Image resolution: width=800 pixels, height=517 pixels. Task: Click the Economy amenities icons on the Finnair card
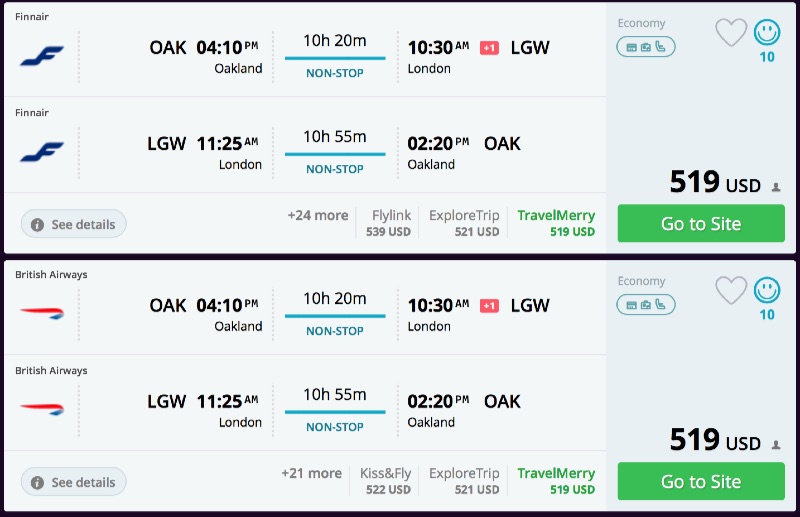[x=646, y=46]
